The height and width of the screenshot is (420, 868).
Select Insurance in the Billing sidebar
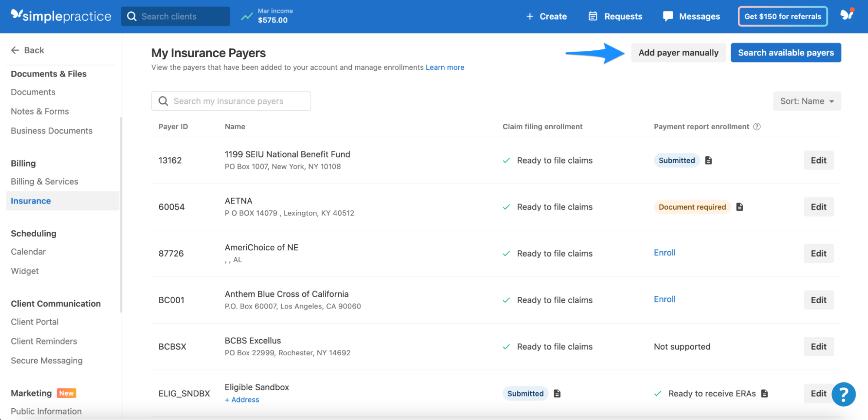pyautogui.click(x=30, y=200)
